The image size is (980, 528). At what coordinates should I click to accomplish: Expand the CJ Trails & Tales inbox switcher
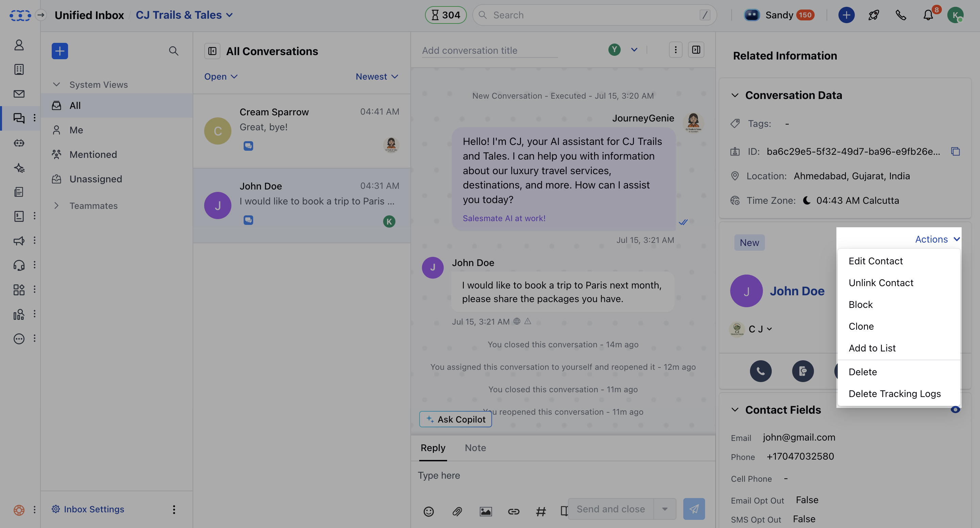[184, 15]
